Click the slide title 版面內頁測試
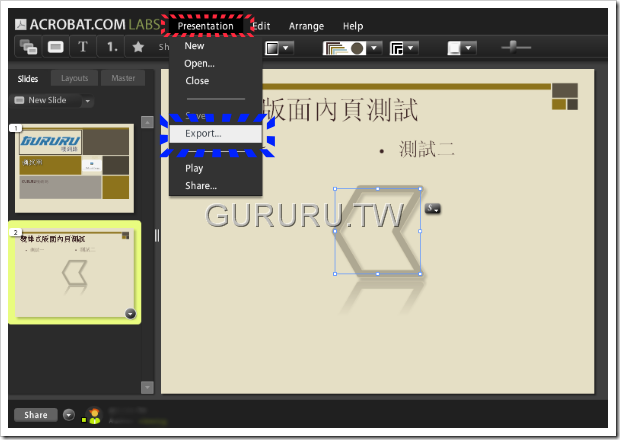This screenshot has width=620, height=440. coord(340,110)
